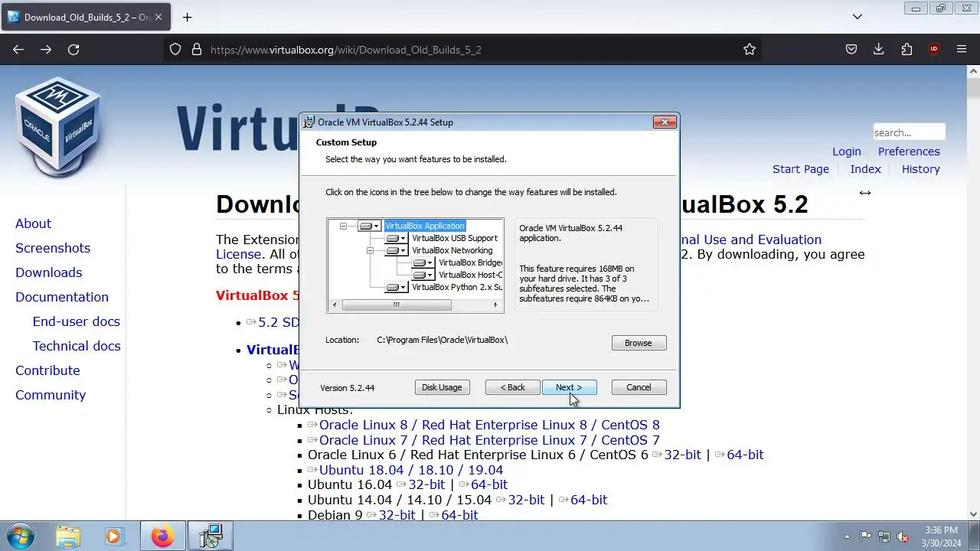Open the Firefox hamburger menu
Image resolution: width=980 pixels, height=551 pixels.
click(x=962, y=50)
